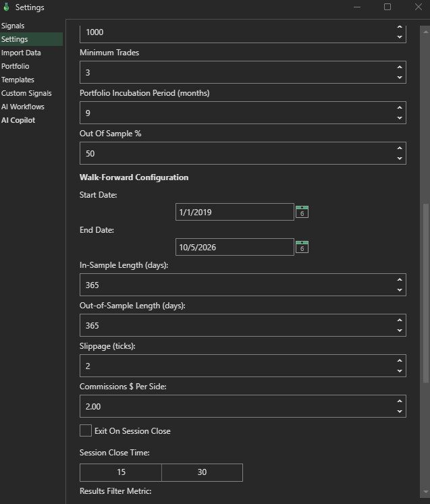Decrease Minimum Trades value
This screenshot has height=504, width=430.
[400, 78]
